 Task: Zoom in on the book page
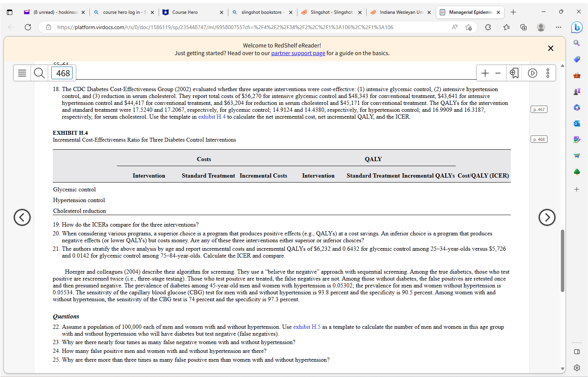tap(485, 73)
